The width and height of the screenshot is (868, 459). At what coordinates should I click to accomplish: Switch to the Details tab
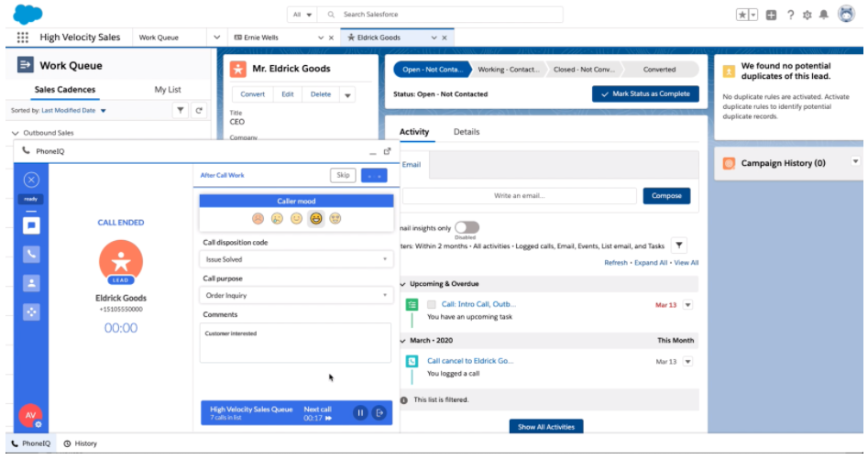click(x=467, y=132)
